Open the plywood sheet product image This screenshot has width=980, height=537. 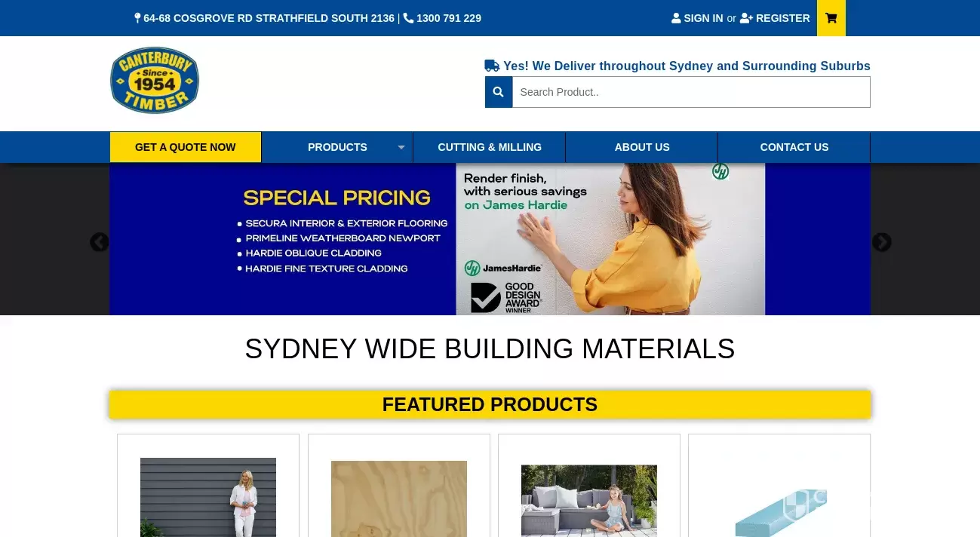click(399, 499)
